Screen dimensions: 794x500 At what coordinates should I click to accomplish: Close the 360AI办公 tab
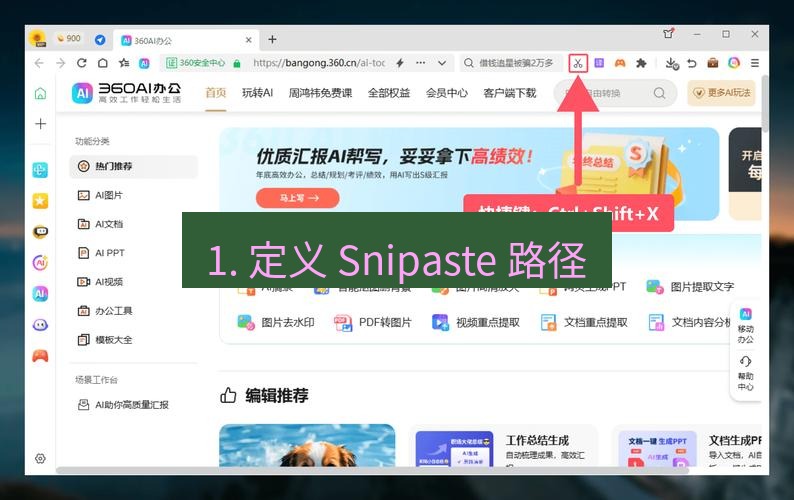tap(249, 40)
